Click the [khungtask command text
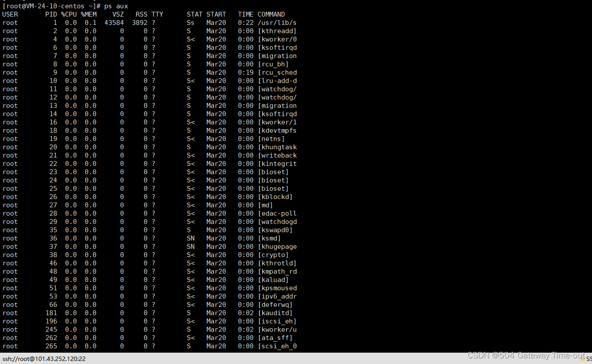Image resolution: width=592 pixels, height=364 pixels. click(x=277, y=147)
